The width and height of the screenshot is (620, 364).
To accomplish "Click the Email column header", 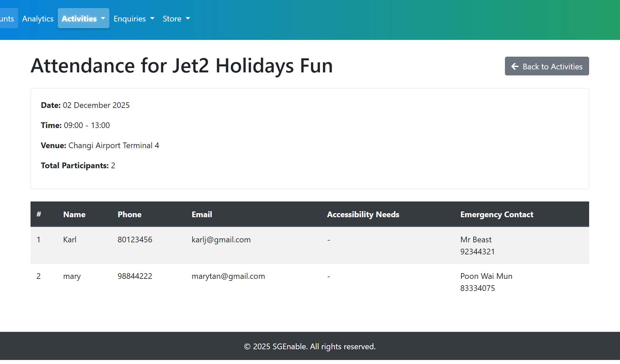I will tap(202, 215).
